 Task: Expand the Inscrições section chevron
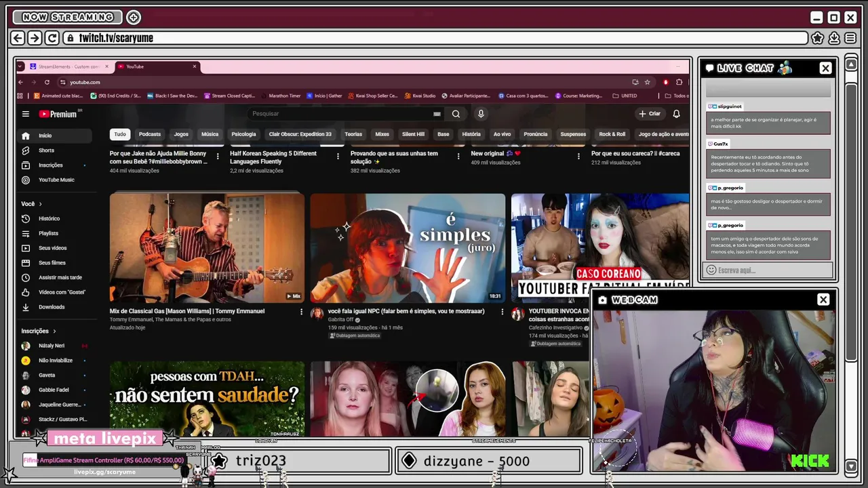pos(54,331)
